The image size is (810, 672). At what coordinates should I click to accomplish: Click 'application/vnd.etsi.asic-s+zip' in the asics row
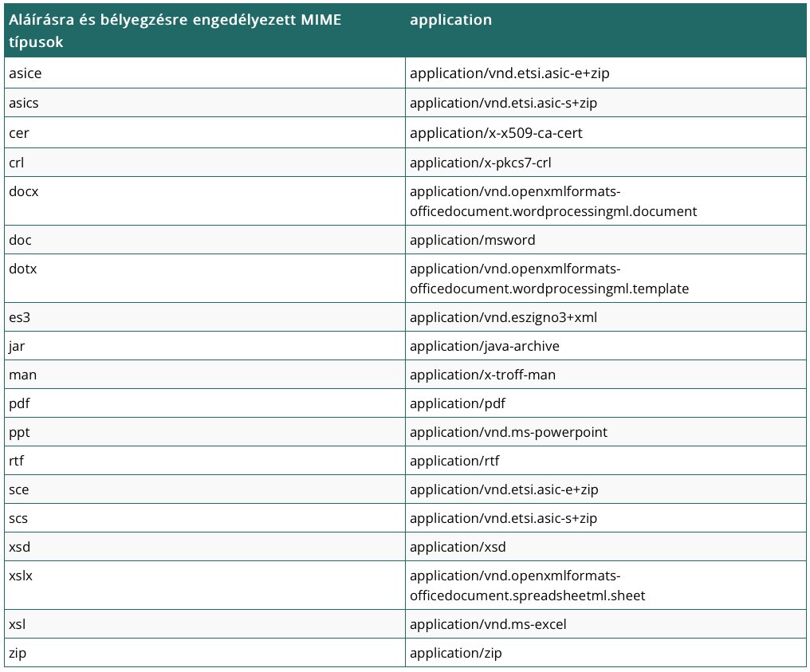(503, 103)
